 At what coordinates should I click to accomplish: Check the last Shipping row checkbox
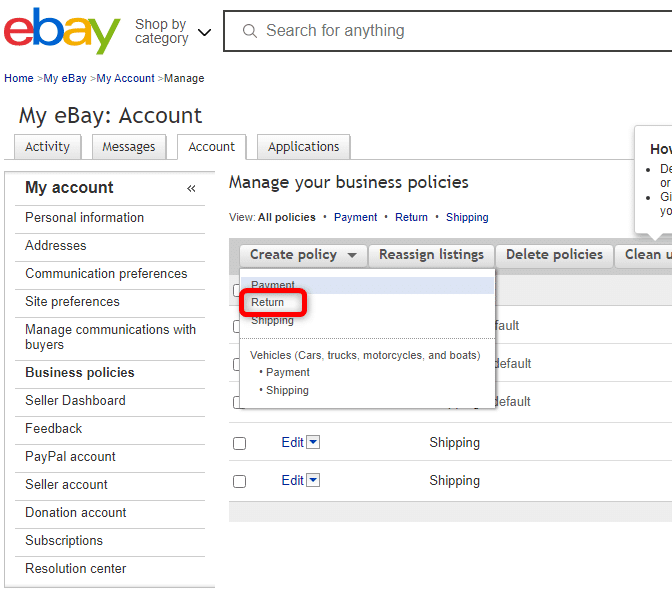point(240,481)
